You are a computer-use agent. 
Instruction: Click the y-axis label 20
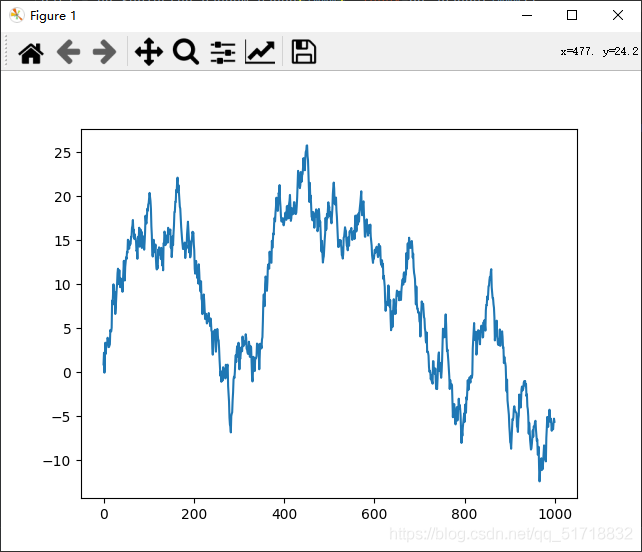point(63,197)
